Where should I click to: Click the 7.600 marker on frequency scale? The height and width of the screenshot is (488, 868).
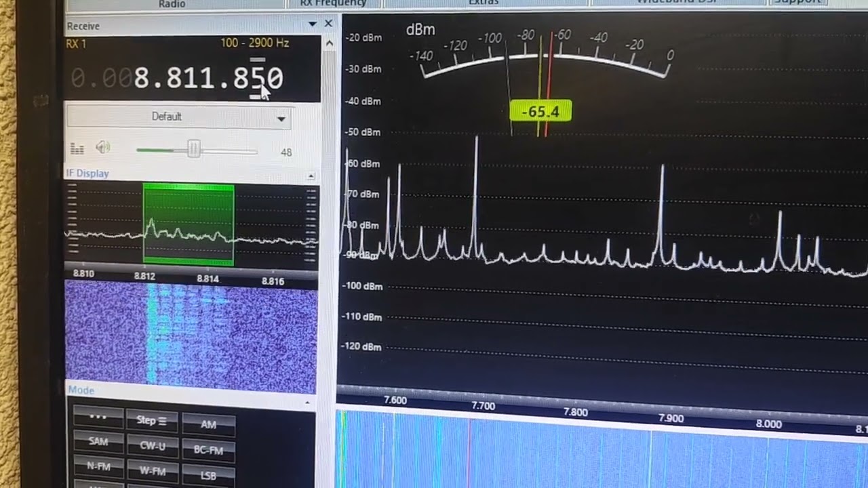[395, 400]
